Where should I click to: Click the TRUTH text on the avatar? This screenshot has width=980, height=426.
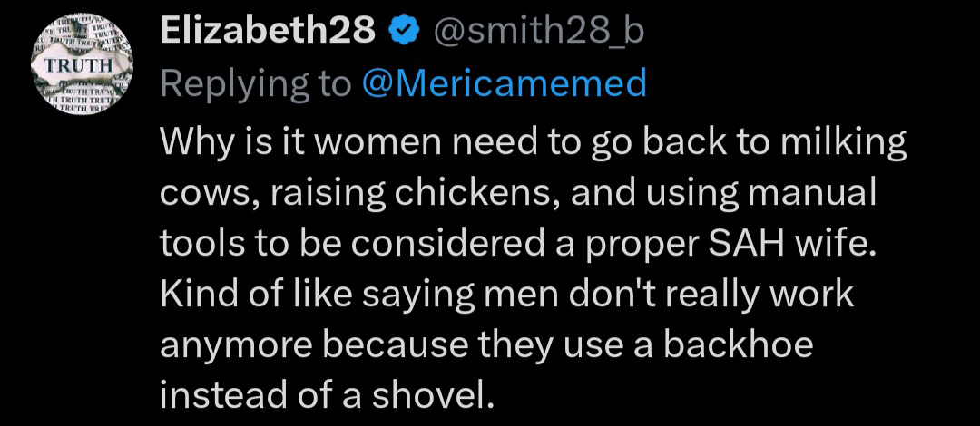pos(81,67)
